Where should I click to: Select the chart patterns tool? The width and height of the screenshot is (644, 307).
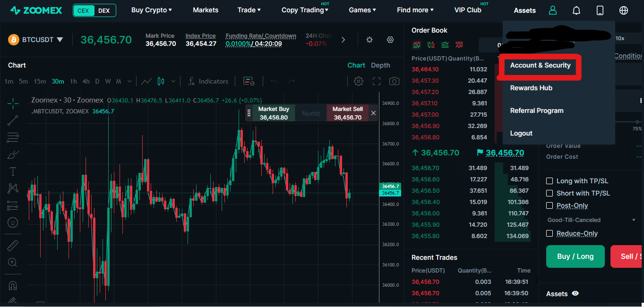[x=13, y=188]
